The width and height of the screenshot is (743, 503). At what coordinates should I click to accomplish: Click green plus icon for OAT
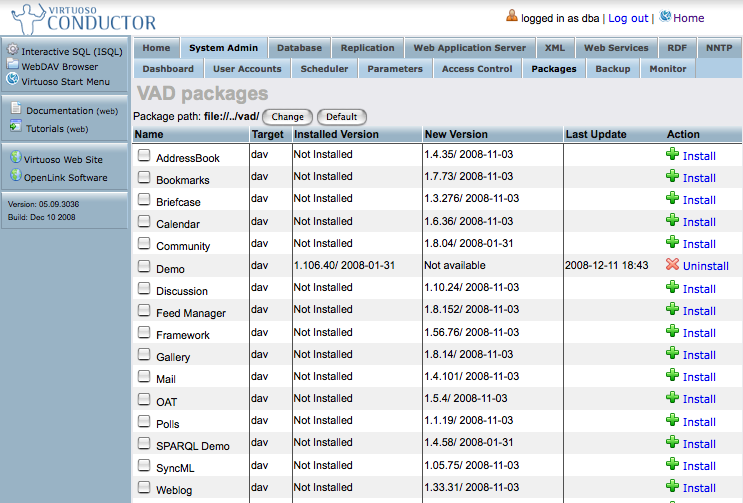point(672,397)
